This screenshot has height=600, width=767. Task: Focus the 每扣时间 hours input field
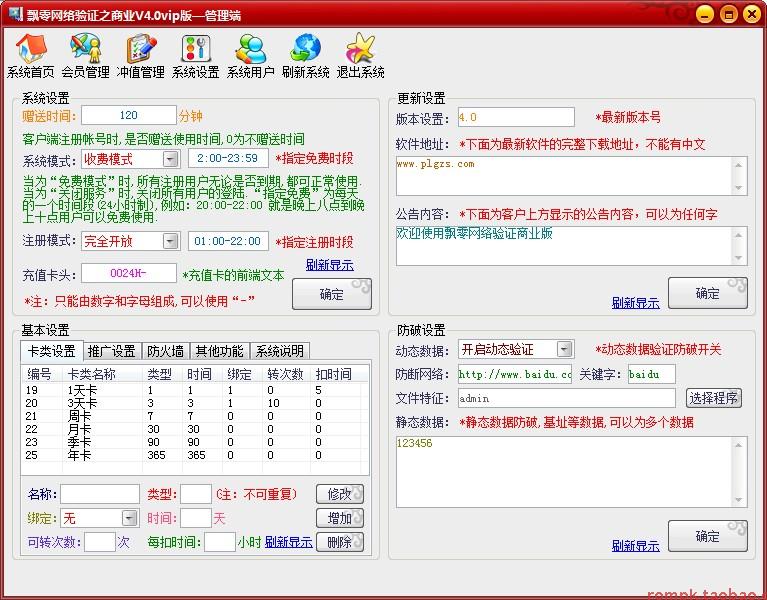(x=220, y=542)
